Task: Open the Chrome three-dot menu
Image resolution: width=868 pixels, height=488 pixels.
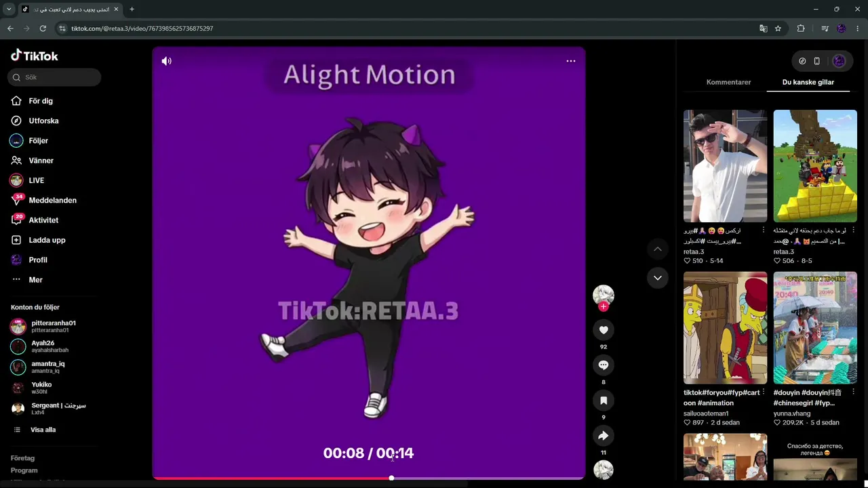Action: tap(858, 28)
